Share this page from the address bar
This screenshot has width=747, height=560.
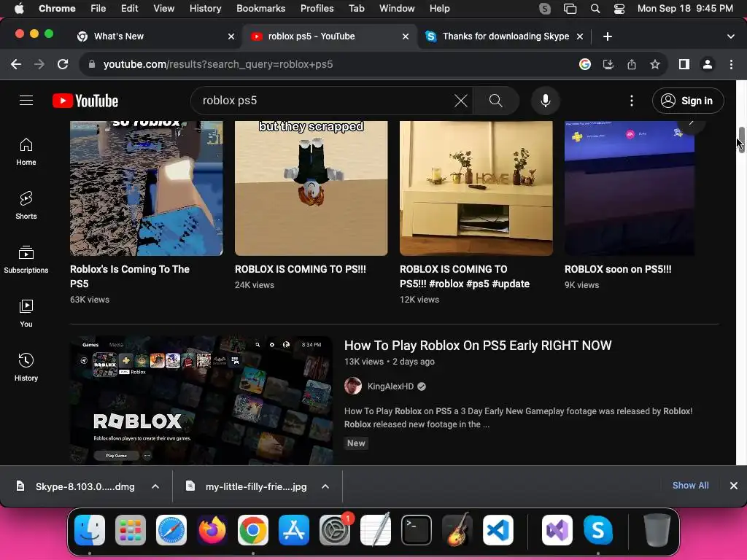click(x=632, y=64)
